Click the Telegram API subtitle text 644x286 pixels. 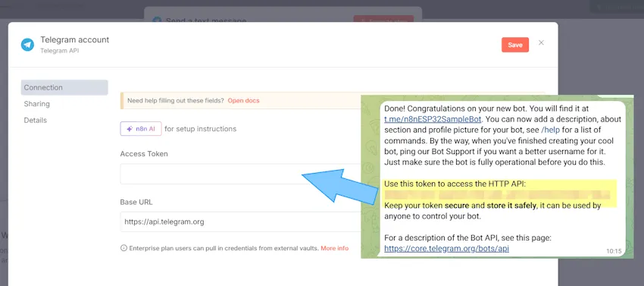pos(60,51)
